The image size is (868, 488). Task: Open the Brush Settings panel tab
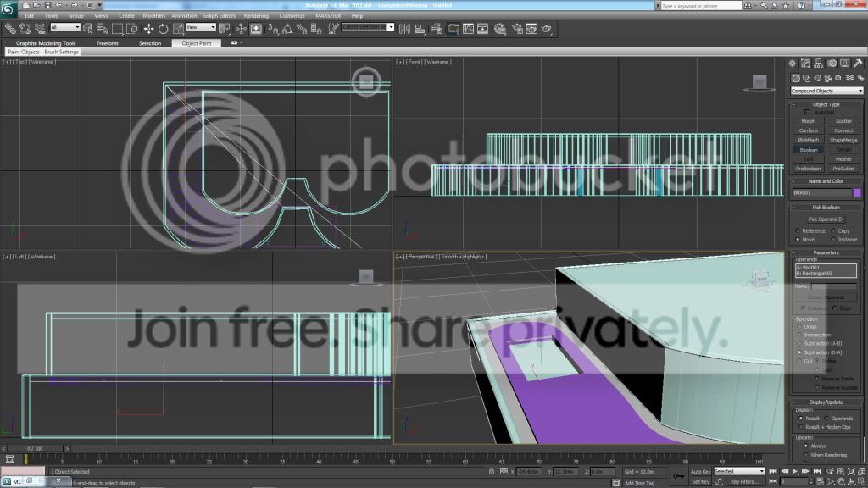[x=61, y=52]
